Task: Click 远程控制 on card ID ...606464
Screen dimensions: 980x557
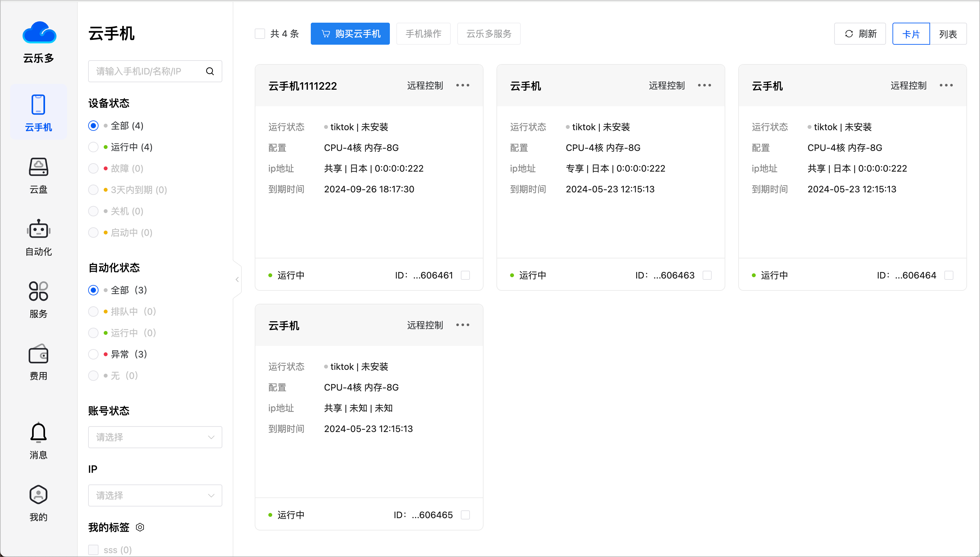Action: (x=908, y=85)
